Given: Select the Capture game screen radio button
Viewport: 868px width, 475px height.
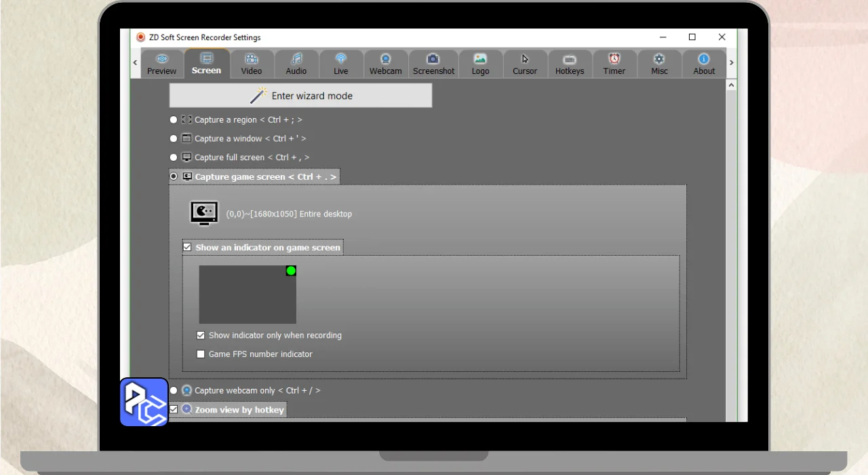Looking at the screenshot, I should pos(174,176).
